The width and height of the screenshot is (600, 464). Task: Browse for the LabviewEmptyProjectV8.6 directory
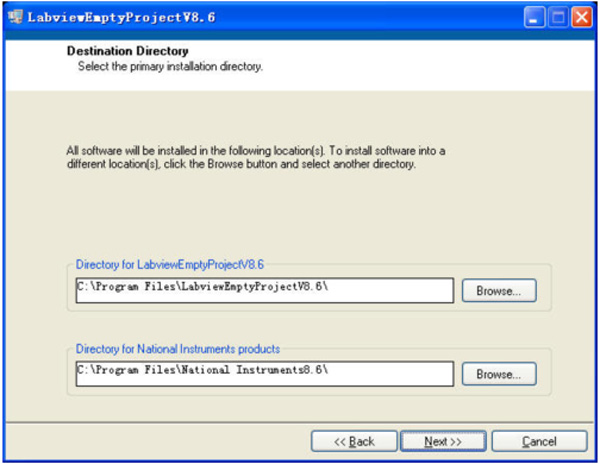498,291
